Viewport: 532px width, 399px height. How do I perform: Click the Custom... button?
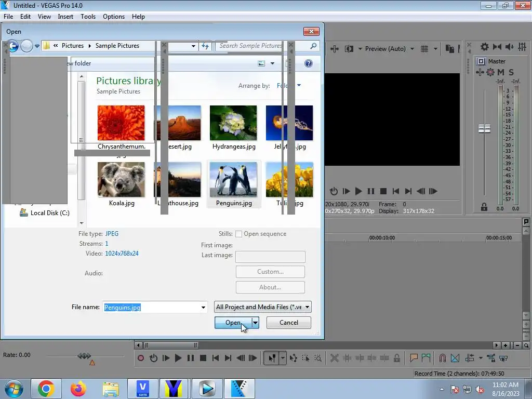(270, 272)
